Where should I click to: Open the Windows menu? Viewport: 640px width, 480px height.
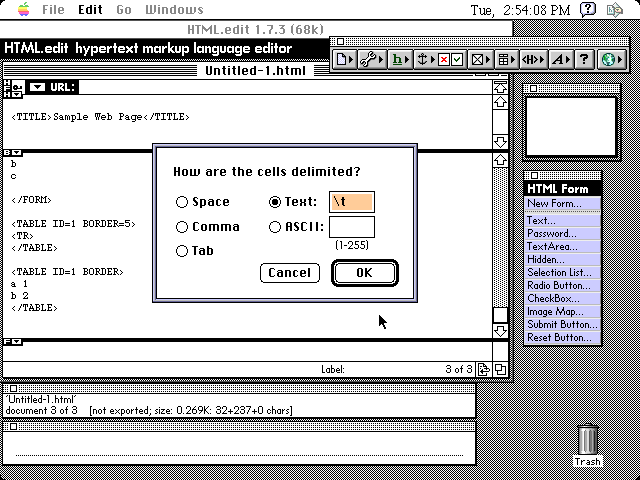point(174,10)
